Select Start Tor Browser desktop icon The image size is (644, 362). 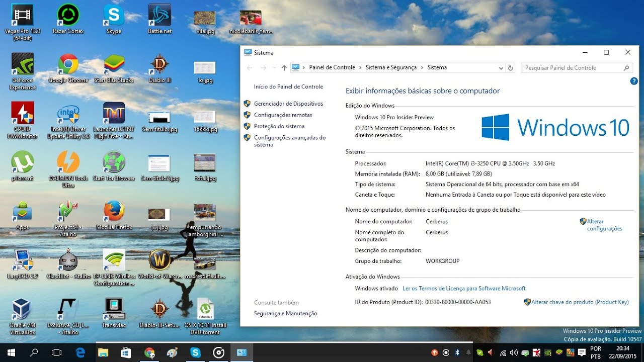click(114, 166)
